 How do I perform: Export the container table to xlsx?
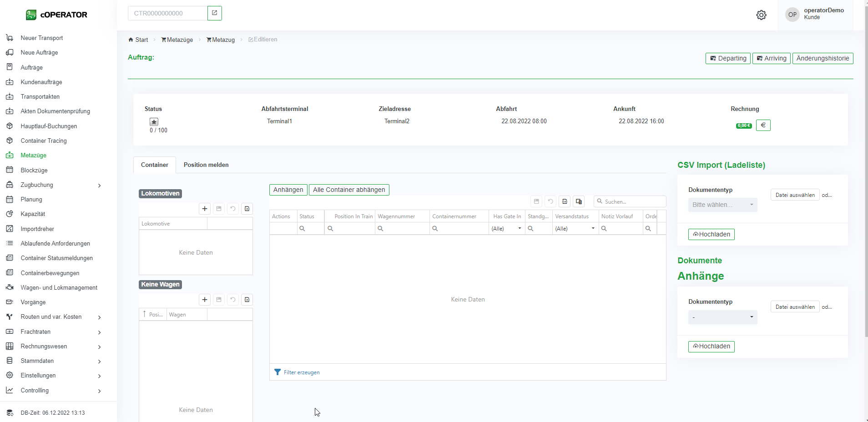click(x=565, y=201)
